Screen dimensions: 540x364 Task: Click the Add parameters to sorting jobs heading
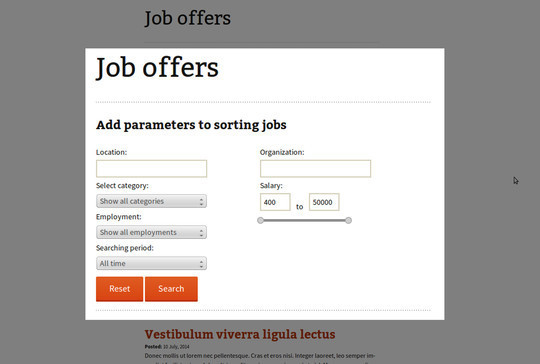pyautogui.click(x=191, y=125)
